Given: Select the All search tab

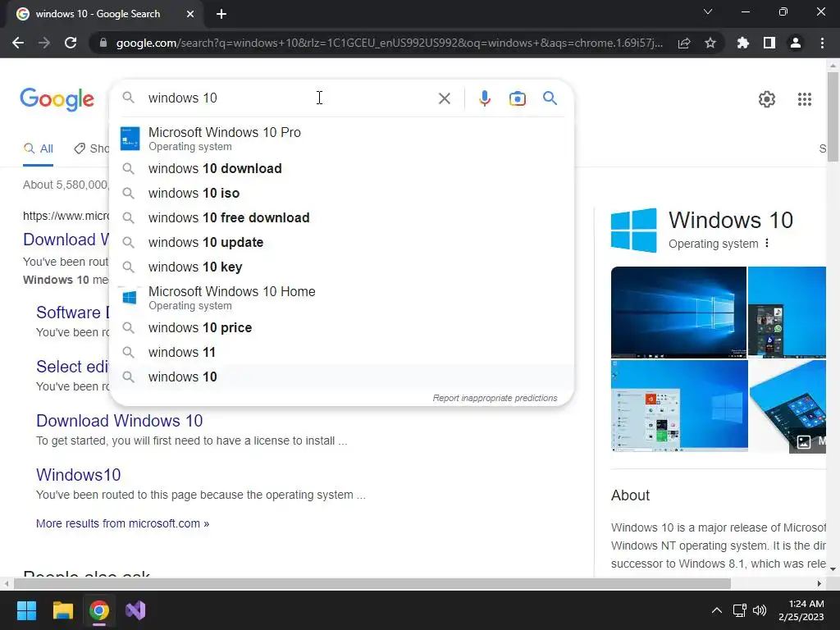Looking at the screenshot, I should tap(38, 148).
